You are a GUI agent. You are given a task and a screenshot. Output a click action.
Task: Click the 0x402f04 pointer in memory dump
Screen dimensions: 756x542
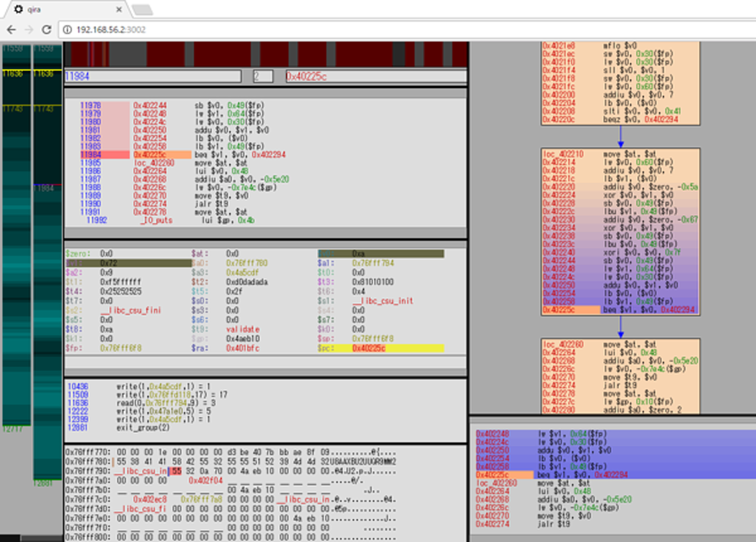pos(205,480)
